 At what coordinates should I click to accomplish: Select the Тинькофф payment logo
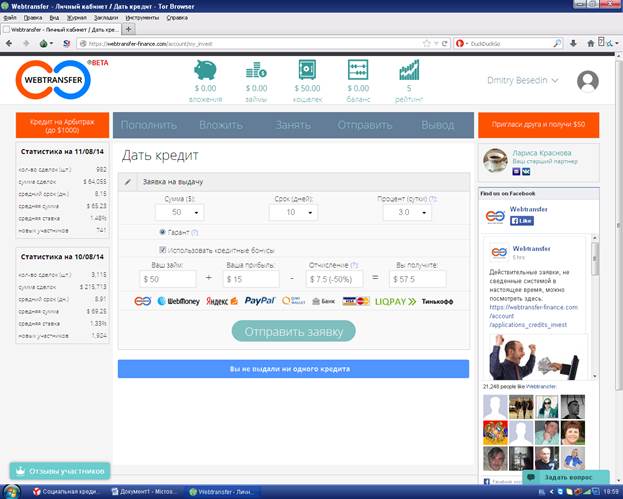coord(437,302)
